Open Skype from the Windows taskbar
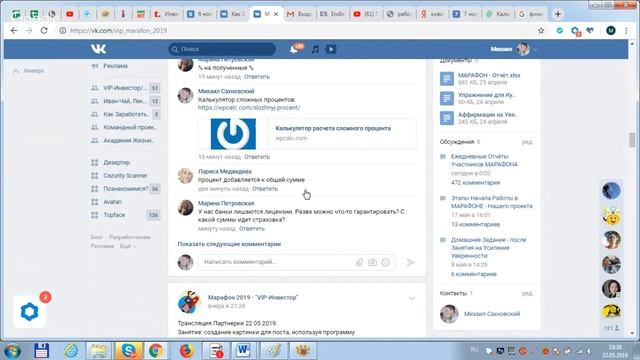 [x=128, y=351]
